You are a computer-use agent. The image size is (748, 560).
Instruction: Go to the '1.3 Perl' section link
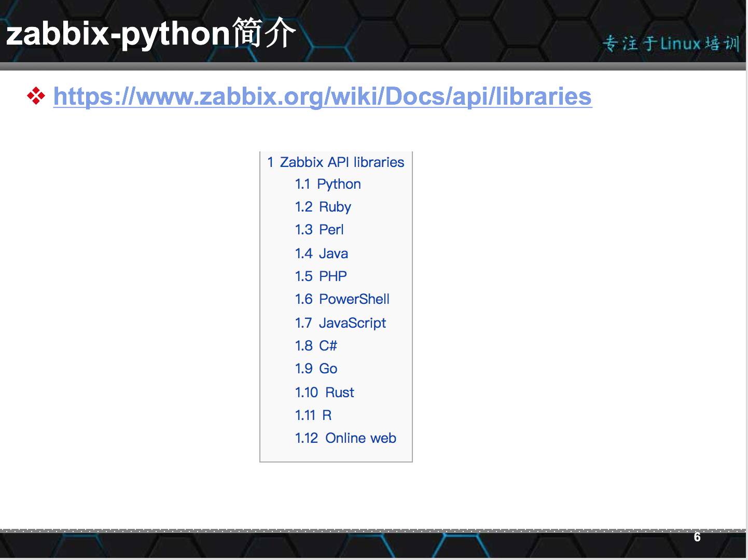click(x=320, y=230)
